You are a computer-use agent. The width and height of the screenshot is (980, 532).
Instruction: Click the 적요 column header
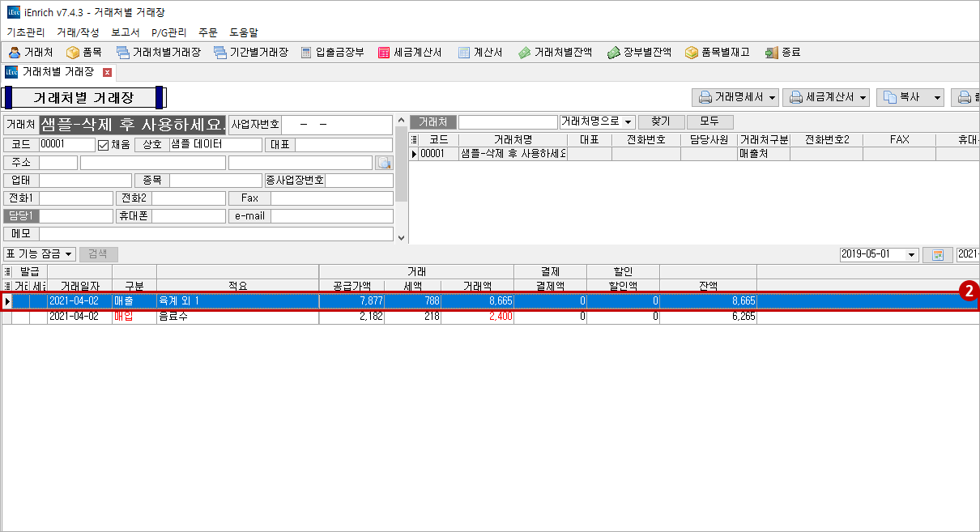click(237, 286)
